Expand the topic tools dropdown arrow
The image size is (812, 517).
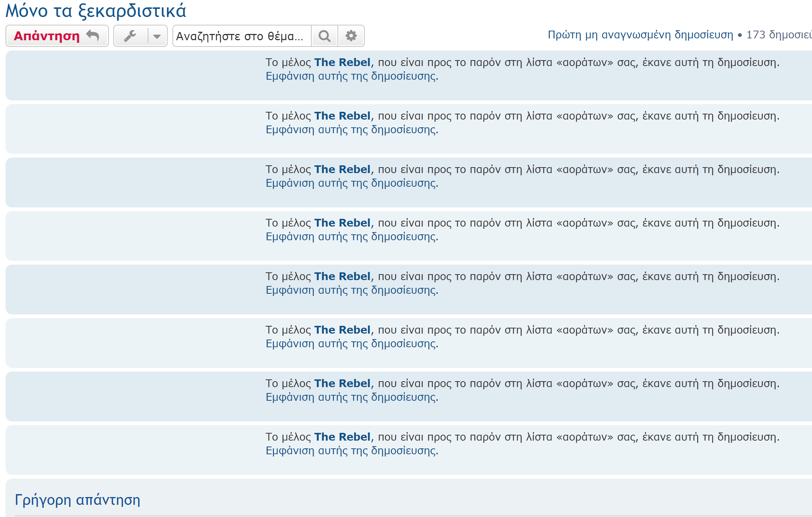pos(157,36)
